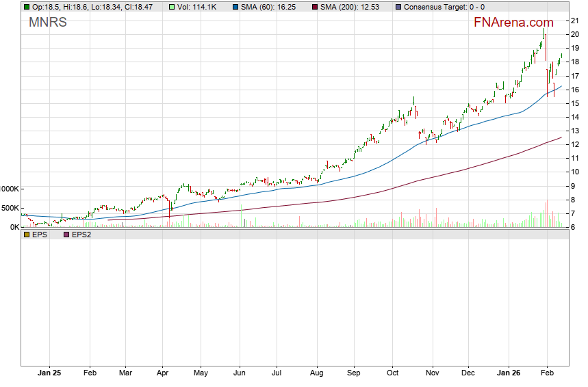This screenshot has width=588, height=387.
Task: Click the blue SMA (60) legend square
Action: pyautogui.click(x=236, y=7)
